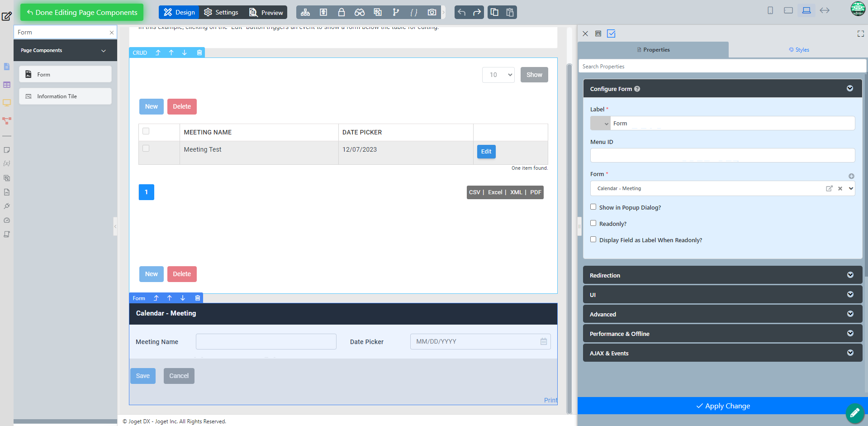Switch to the Settings tab

click(x=221, y=12)
